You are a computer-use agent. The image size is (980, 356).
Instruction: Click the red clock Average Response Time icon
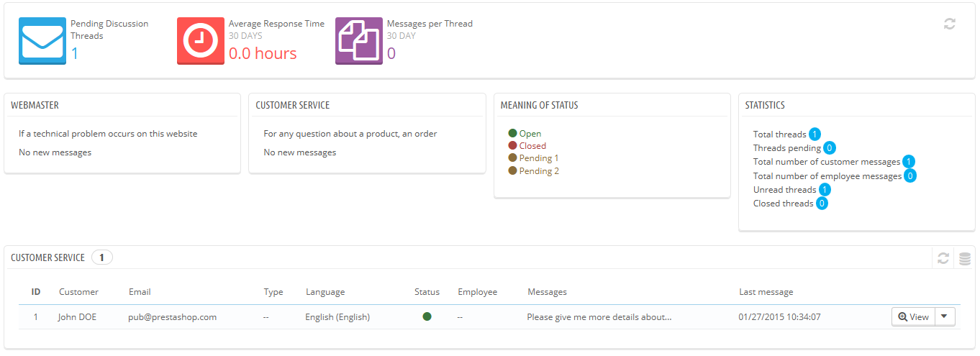coord(201,41)
